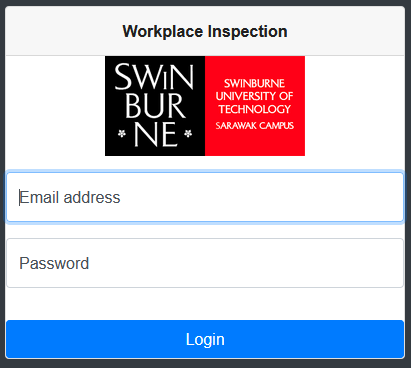Click the BUR letters in the logo
This screenshot has width=411, height=368.
155,106
